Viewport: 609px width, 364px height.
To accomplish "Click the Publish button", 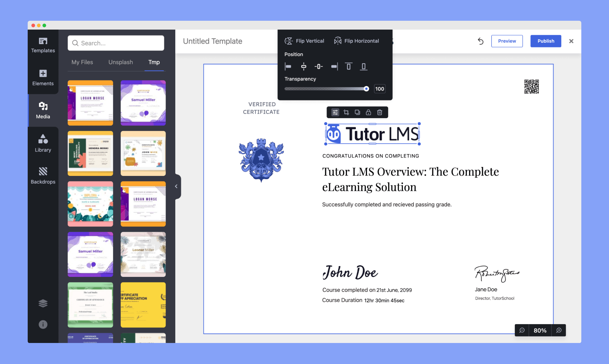I will pyautogui.click(x=545, y=41).
